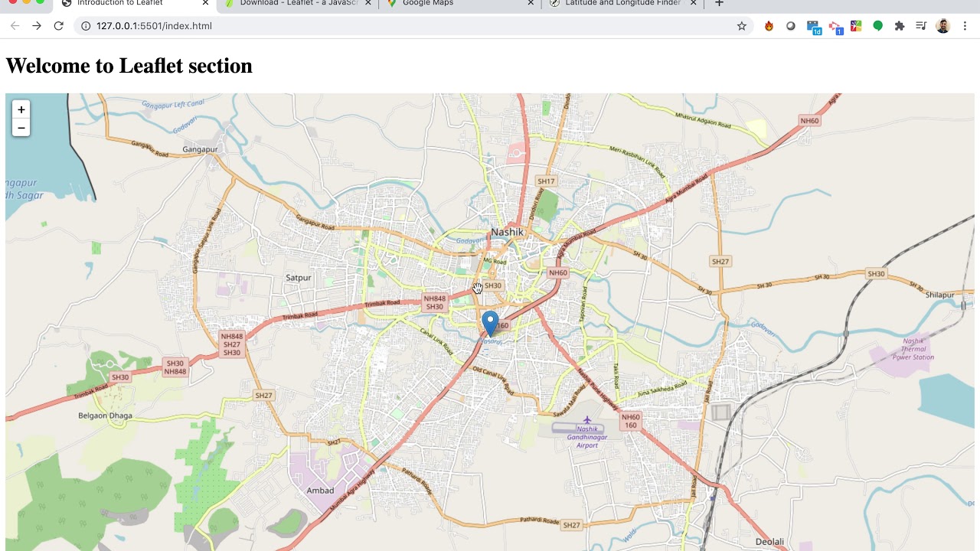The height and width of the screenshot is (551, 980).
Task: Click the Nashik Gandhinagar Airport label
Action: [587, 437]
